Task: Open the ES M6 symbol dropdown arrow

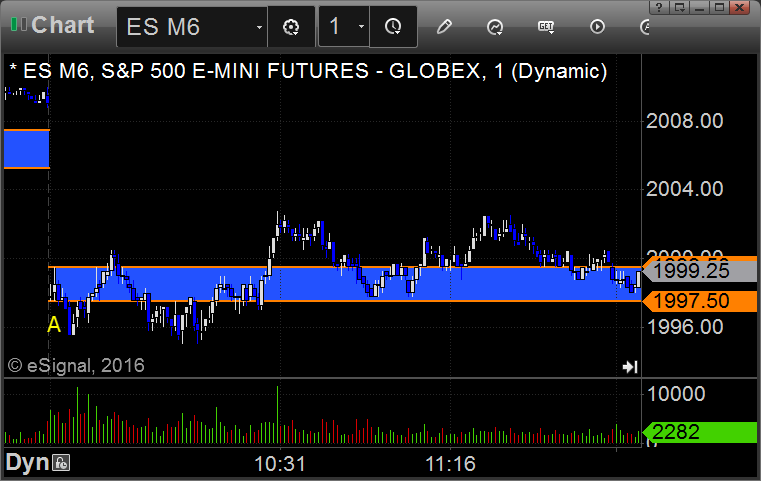Action: point(259,27)
